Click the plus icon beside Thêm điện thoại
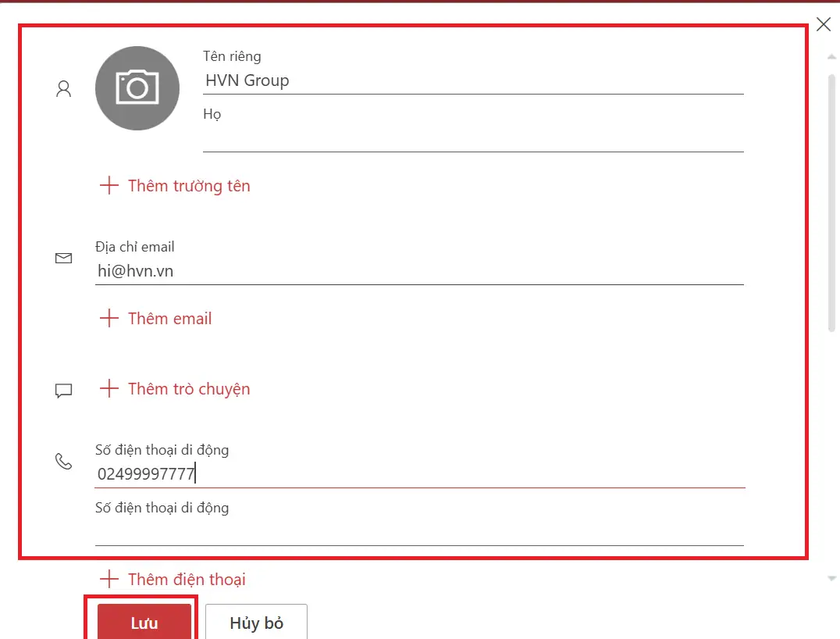 (x=109, y=579)
